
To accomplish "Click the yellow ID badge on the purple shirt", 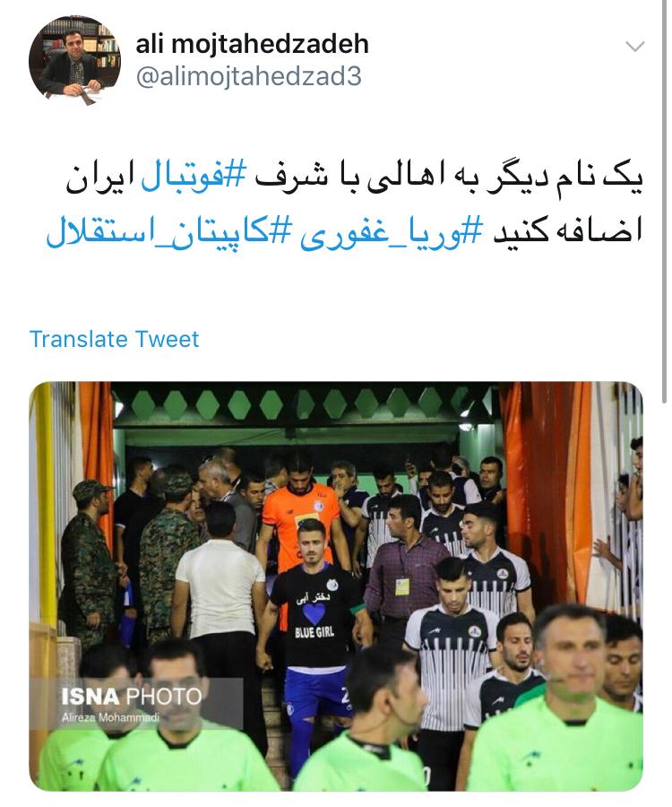I will (x=402, y=586).
